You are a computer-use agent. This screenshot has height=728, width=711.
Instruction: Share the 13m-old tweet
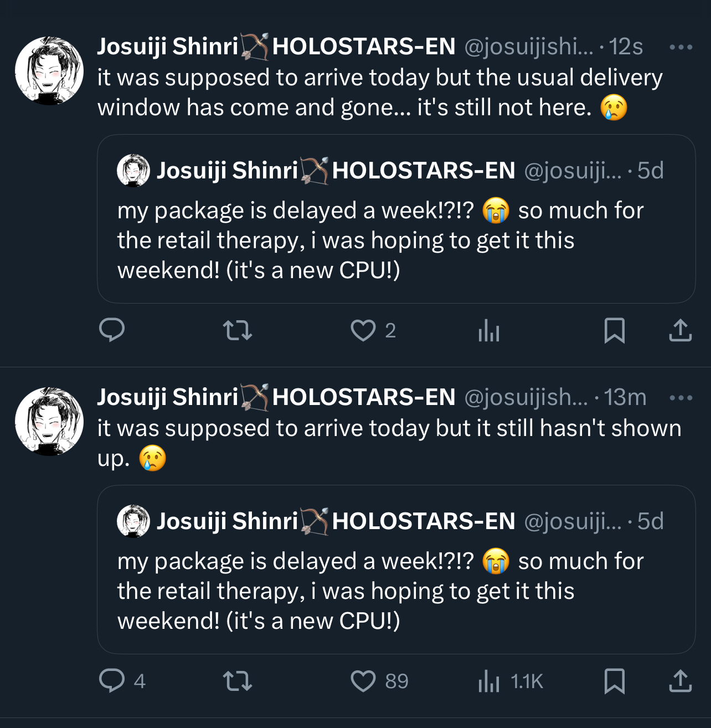pyautogui.click(x=680, y=681)
